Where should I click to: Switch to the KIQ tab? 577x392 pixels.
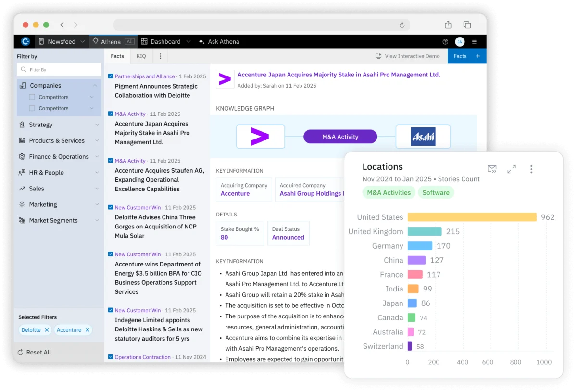coord(141,56)
